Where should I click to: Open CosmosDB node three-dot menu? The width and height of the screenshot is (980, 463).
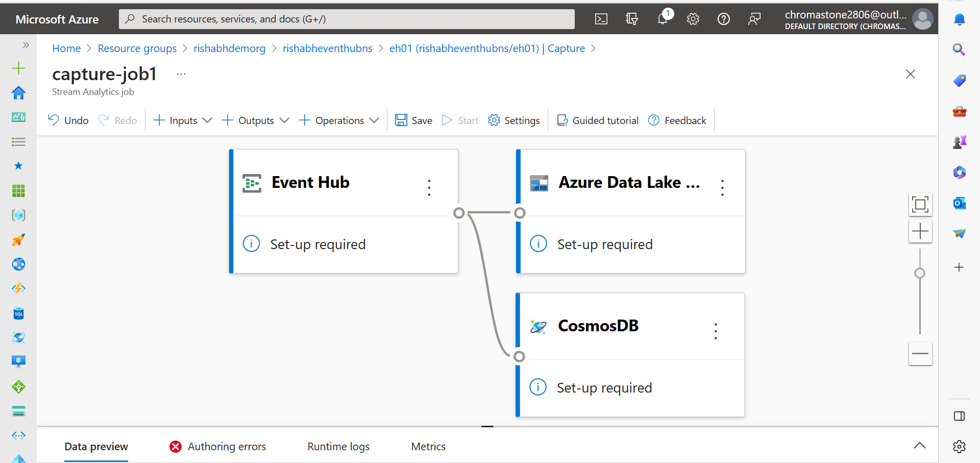coord(716,331)
